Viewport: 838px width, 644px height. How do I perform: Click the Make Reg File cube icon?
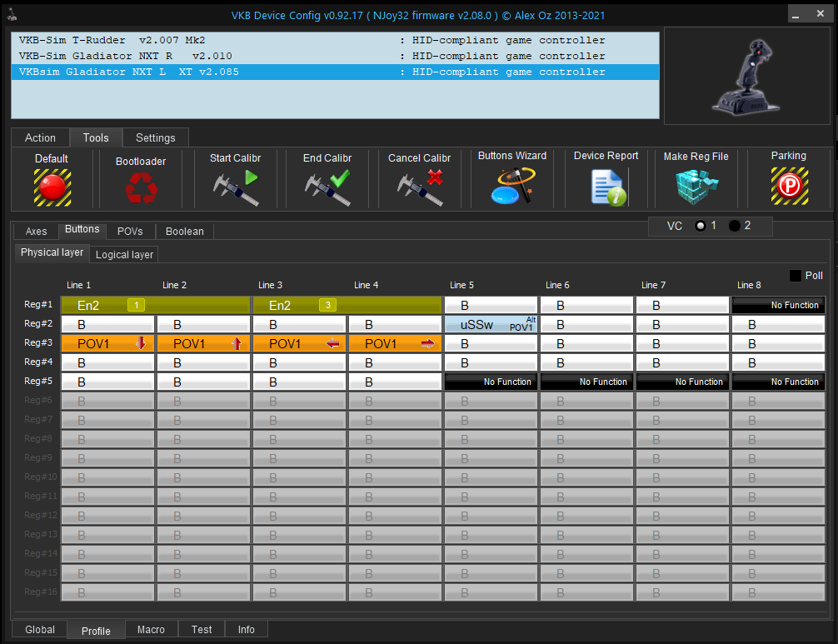[697, 187]
